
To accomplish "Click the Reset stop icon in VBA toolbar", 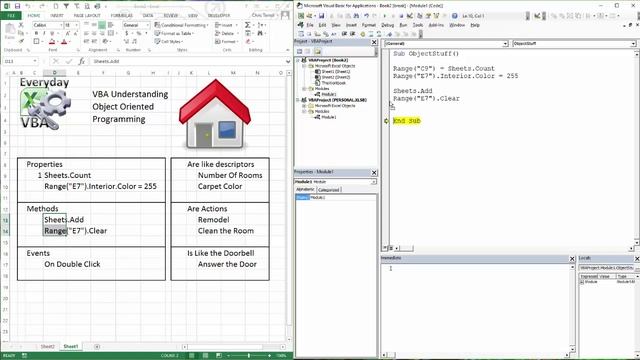I will point(401,16).
